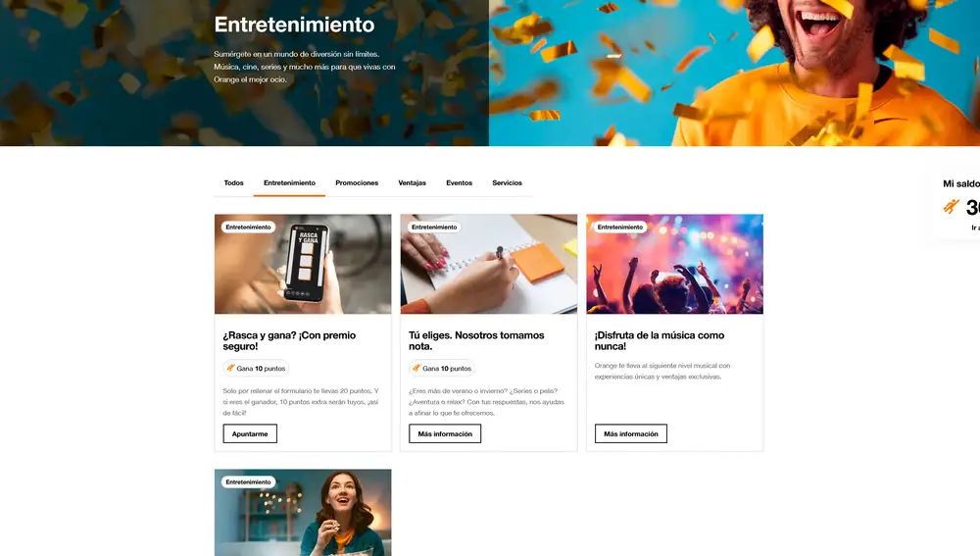Viewport: 980px width, 556px height.
Task: Click the Apuntarme button
Action: [250, 433]
